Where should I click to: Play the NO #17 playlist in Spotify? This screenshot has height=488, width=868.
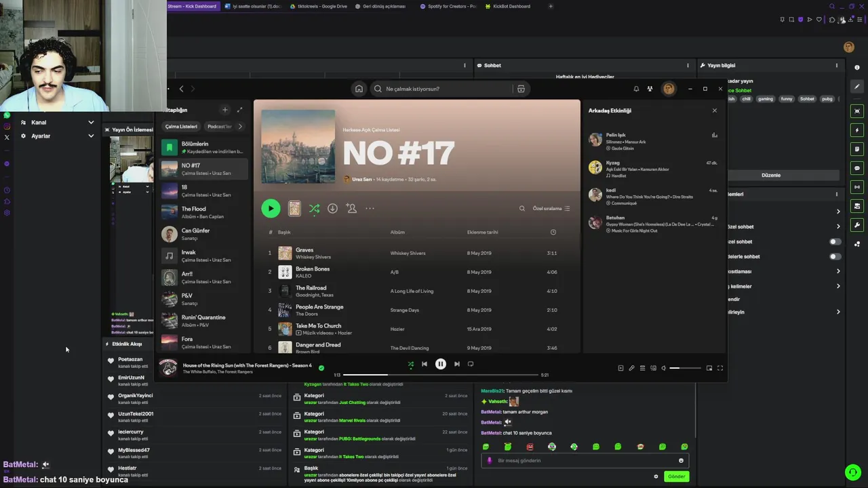pos(271,209)
